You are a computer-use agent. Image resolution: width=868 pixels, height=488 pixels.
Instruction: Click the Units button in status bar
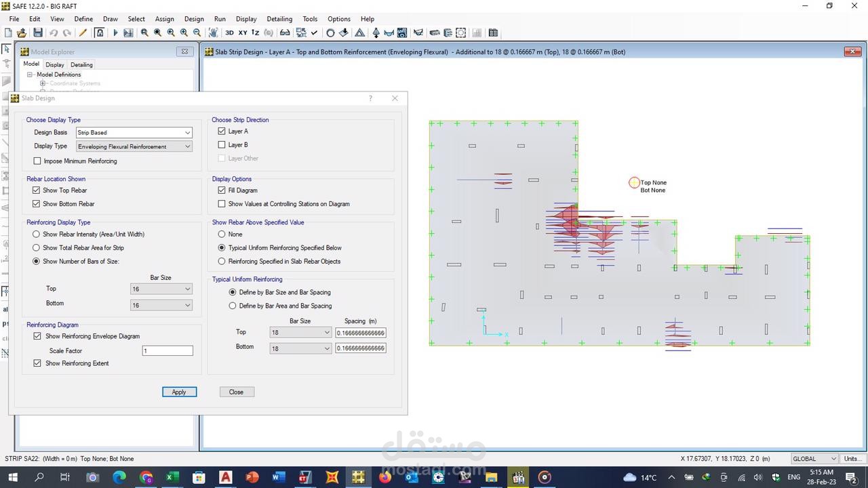tap(852, 459)
